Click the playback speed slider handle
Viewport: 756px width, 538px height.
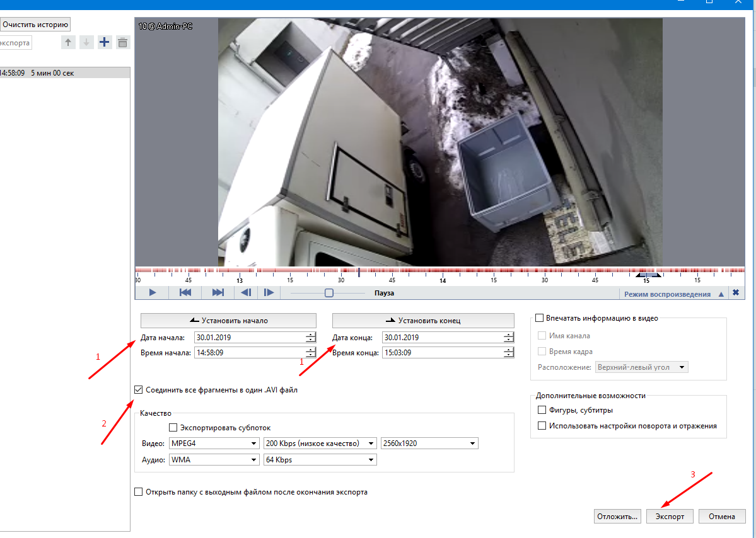pyautogui.click(x=329, y=293)
